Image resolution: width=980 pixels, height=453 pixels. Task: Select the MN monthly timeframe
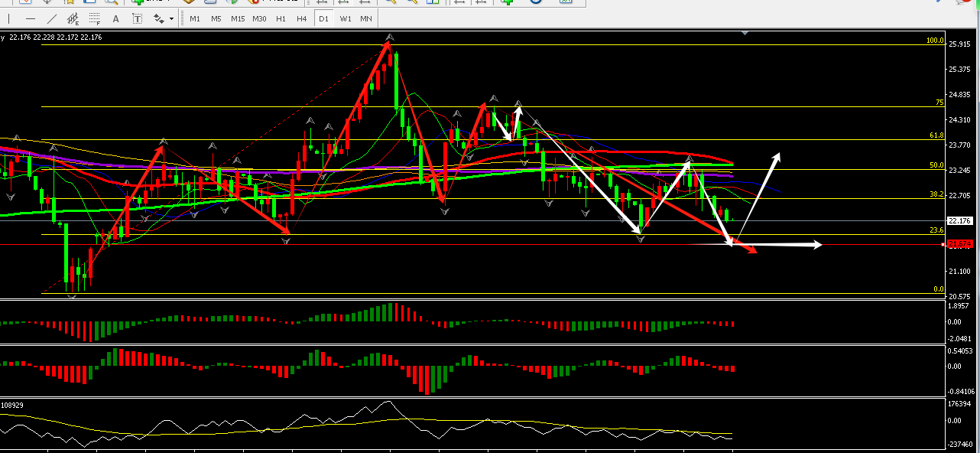366,18
